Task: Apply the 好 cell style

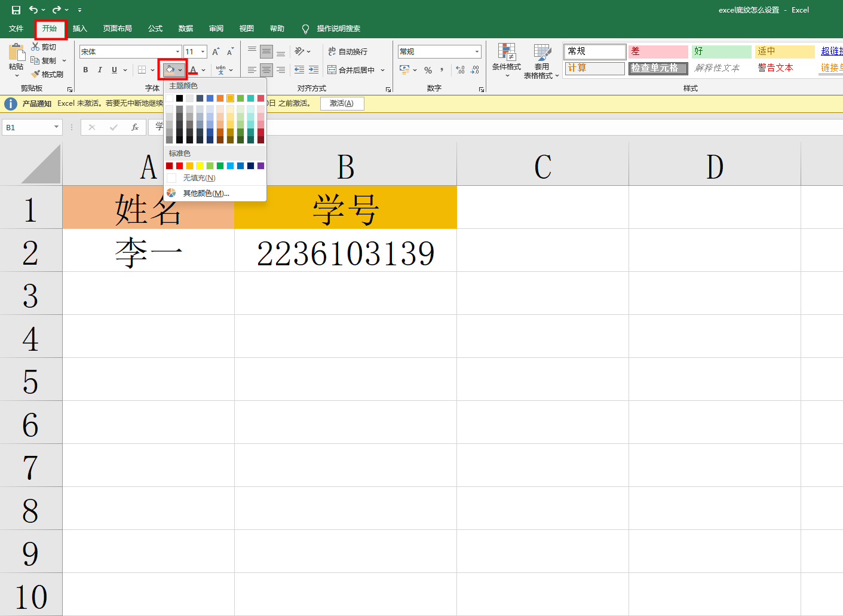Action: pyautogui.click(x=721, y=51)
